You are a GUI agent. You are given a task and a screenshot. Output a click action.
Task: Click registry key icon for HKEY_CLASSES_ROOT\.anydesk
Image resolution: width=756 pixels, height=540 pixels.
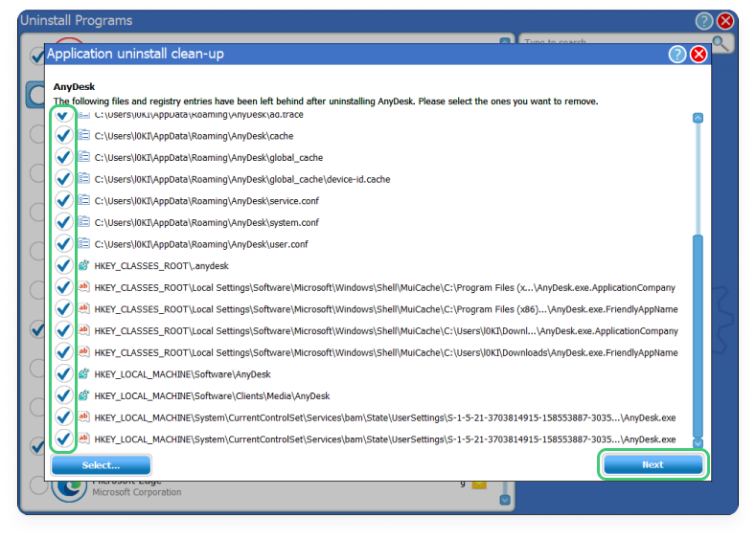coord(84,265)
